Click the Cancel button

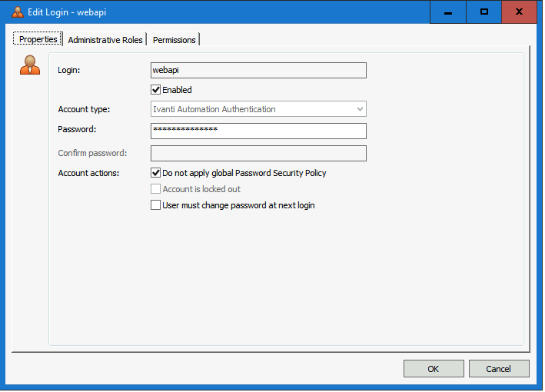click(x=499, y=369)
